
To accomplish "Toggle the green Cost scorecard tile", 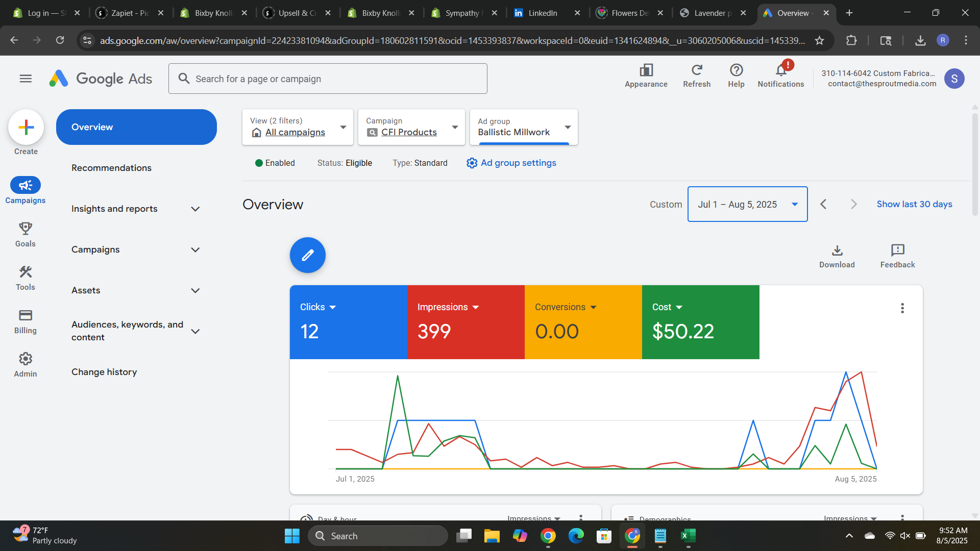I will [x=701, y=322].
